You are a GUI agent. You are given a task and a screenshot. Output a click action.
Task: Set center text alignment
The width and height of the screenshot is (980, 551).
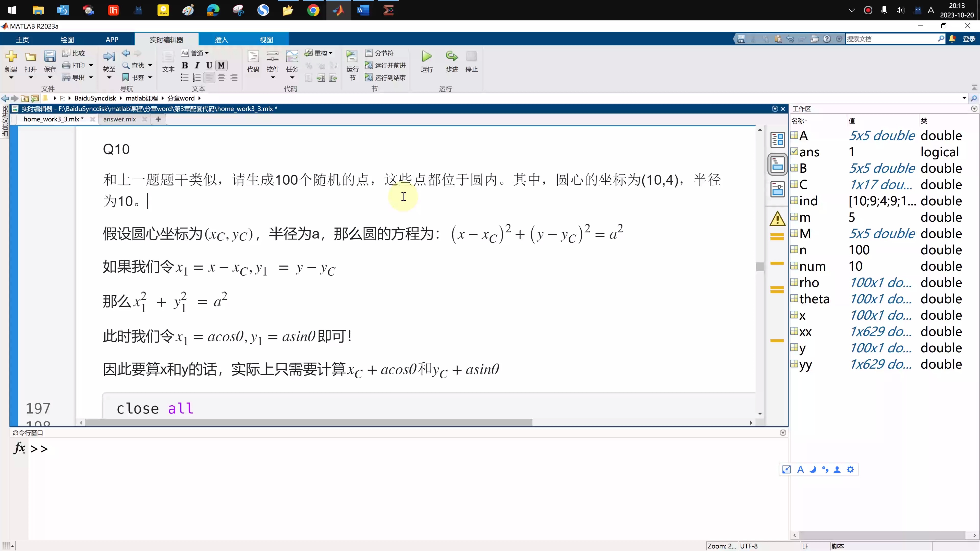[222, 78]
